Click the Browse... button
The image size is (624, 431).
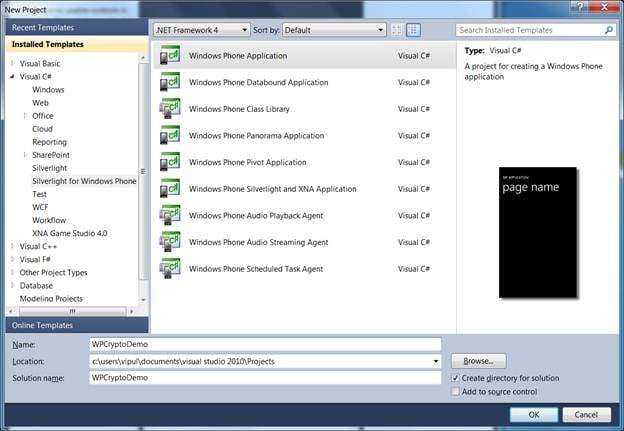pyautogui.click(x=478, y=361)
